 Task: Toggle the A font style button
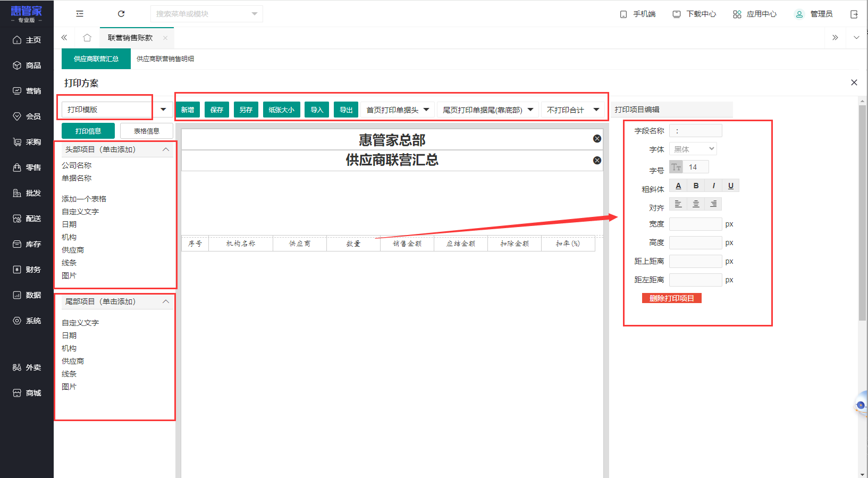point(678,186)
